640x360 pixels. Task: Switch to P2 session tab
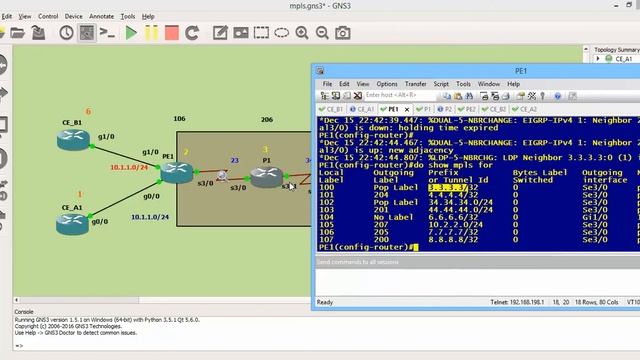coord(444,109)
